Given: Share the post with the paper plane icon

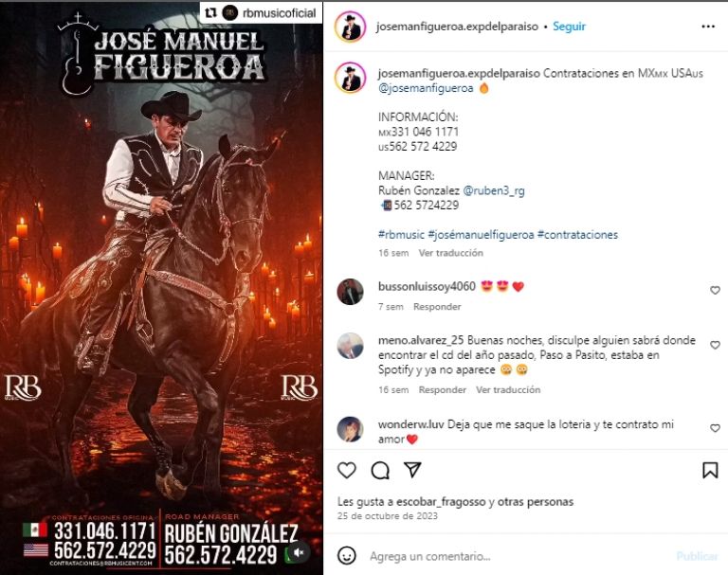Looking at the screenshot, I should click(412, 470).
